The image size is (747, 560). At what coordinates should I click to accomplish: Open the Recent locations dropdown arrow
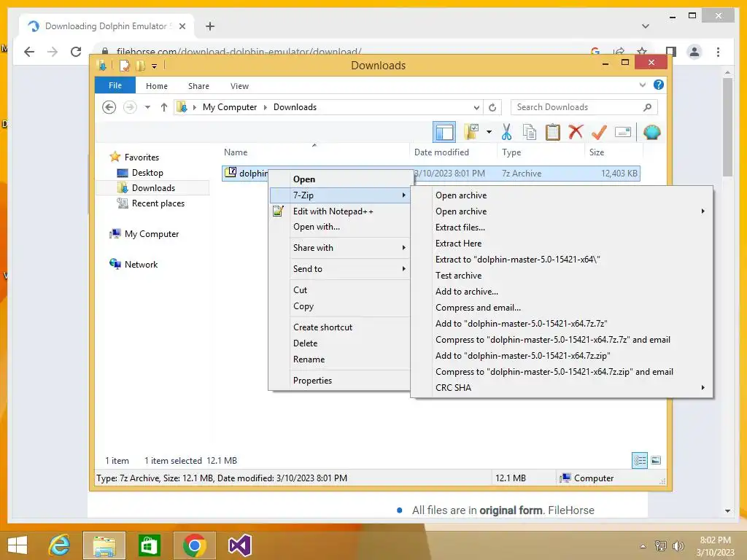click(x=147, y=107)
